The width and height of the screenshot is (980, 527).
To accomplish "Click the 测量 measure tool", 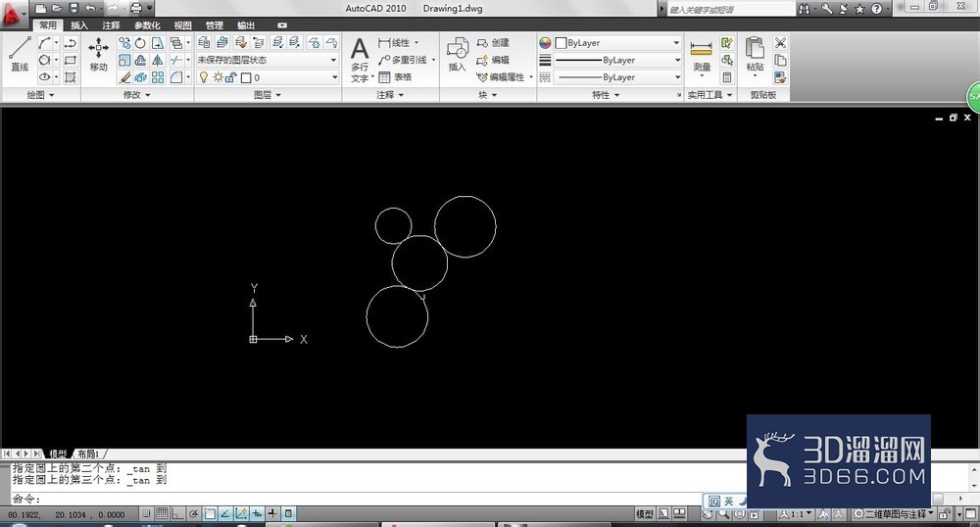I will coord(702,56).
